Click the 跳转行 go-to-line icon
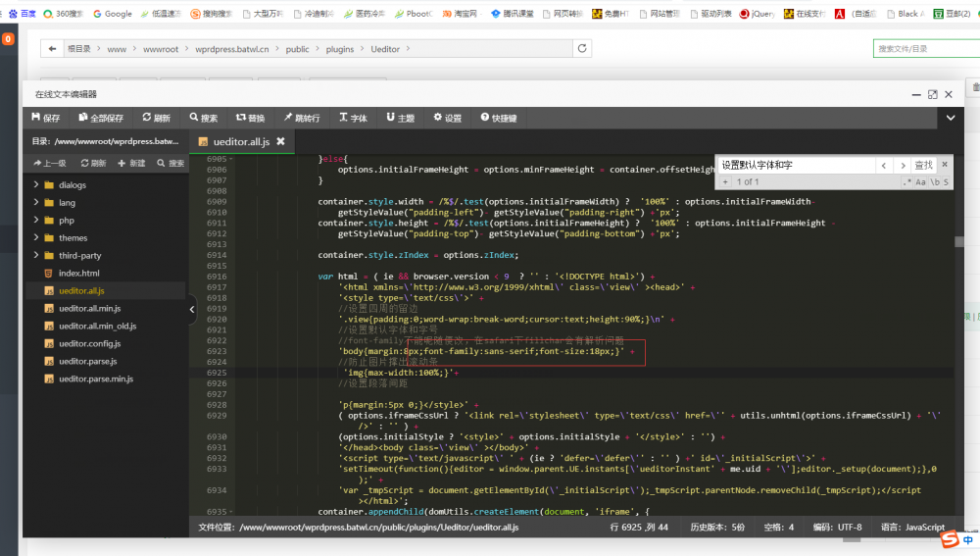 click(301, 118)
